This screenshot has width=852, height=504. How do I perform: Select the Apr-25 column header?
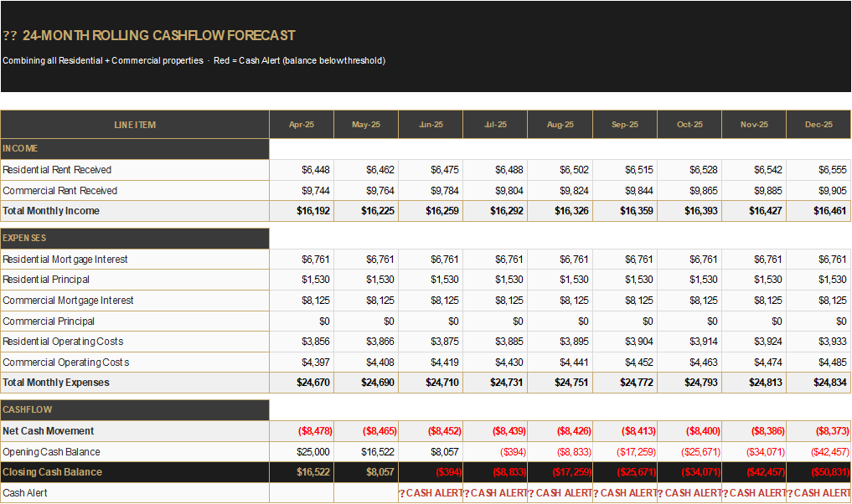[x=302, y=125]
